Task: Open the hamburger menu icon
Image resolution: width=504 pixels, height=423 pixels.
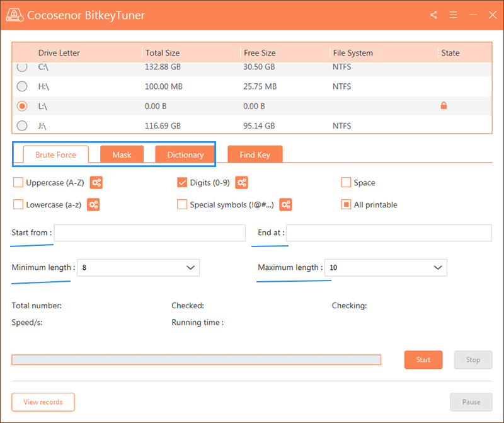Action: (x=453, y=14)
